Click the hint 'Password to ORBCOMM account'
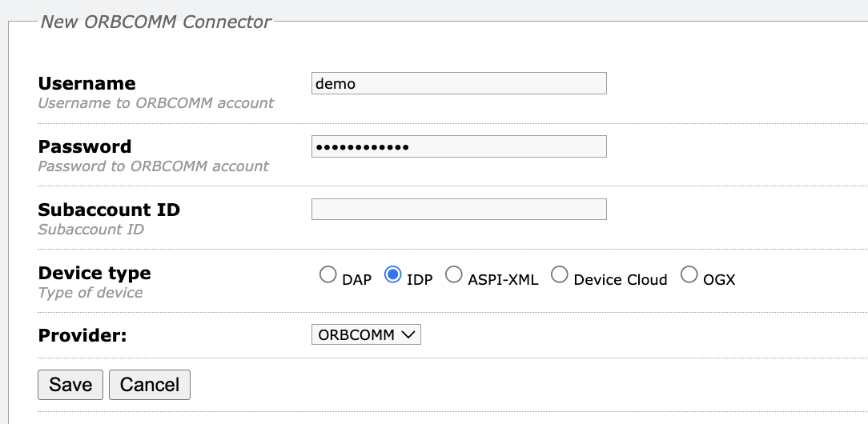Viewport: 868px width, 424px height. 153,166
